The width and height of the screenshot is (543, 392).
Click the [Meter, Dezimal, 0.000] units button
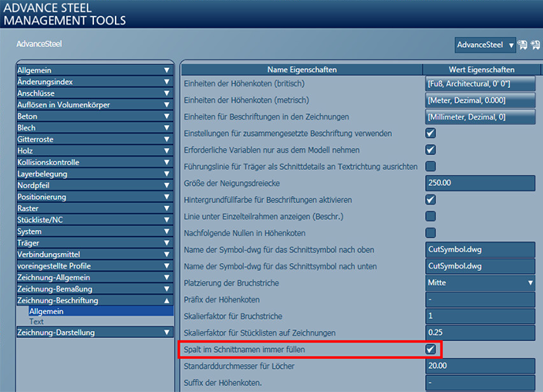pyautogui.click(x=480, y=100)
